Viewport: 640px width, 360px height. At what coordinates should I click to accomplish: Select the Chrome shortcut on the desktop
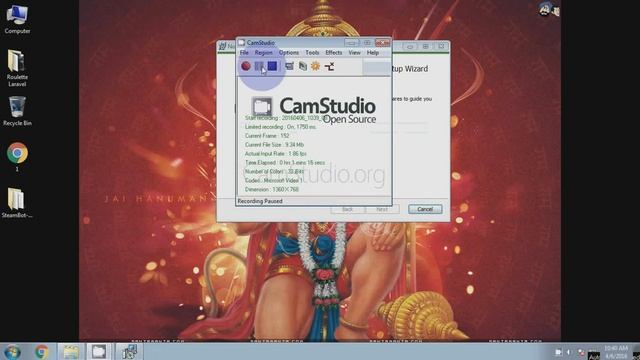[17, 157]
